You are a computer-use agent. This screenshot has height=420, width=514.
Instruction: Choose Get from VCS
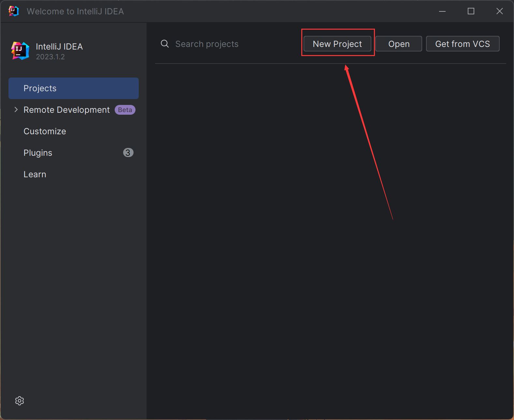(x=462, y=44)
